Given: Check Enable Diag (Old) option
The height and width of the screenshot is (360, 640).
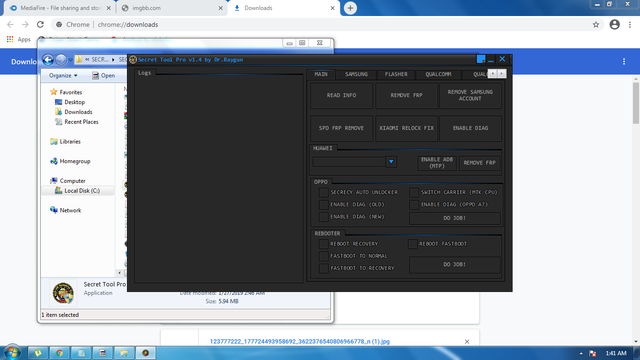Looking at the screenshot, I should [324, 204].
